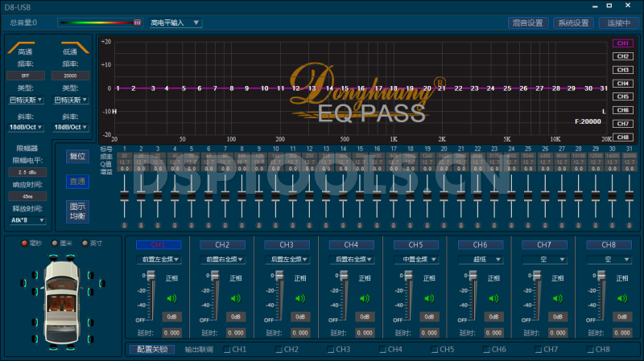This screenshot has height=361, width=644.
Task: Open 系统设置 (system settings)
Action: coord(574,23)
